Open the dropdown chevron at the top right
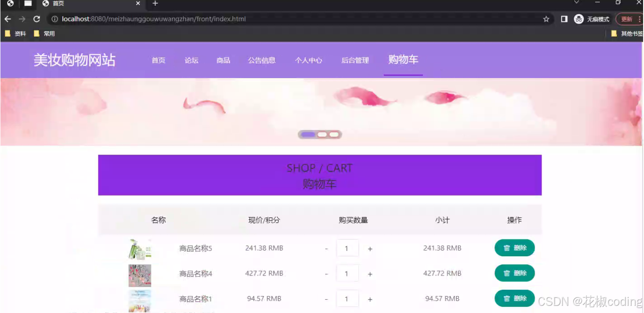Screen dimensions: 644x313 pyautogui.click(x=577, y=4)
